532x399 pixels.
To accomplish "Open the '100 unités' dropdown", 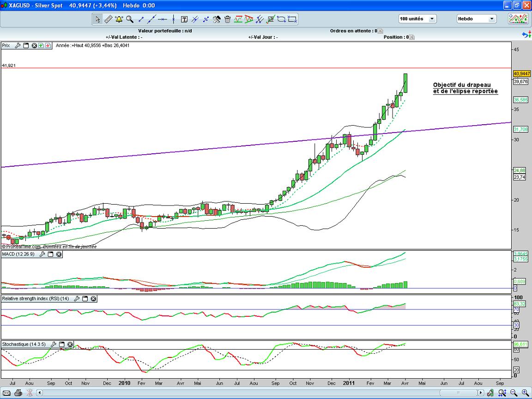I will pos(417,19).
